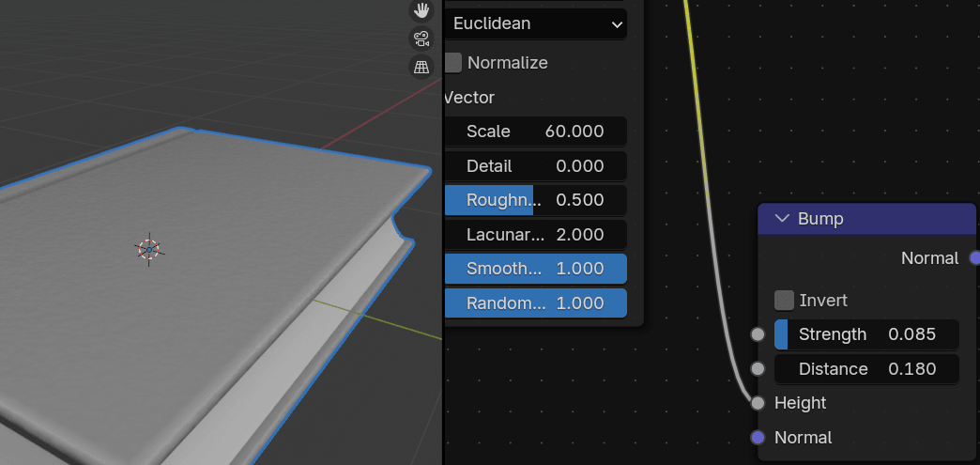Click the pan view hand icon
This screenshot has width=980, height=465.
click(x=421, y=10)
